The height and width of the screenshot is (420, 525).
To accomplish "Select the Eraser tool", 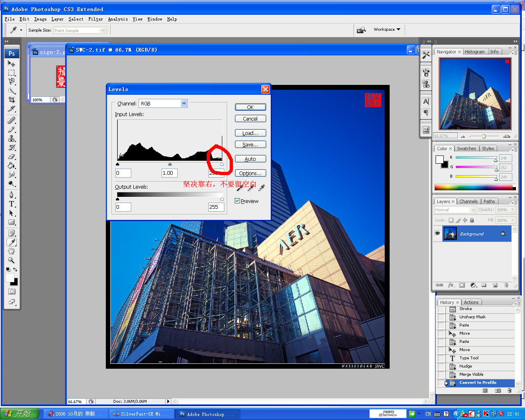I will [11, 156].
